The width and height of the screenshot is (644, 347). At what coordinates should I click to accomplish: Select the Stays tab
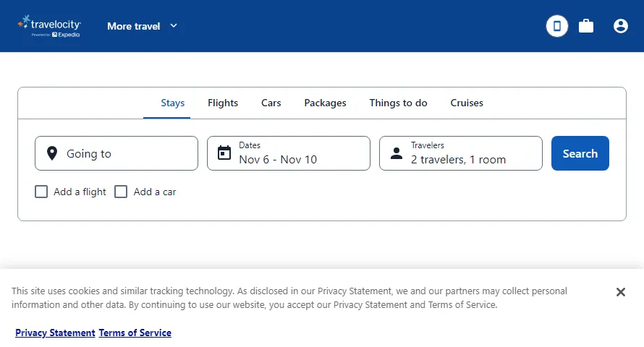(x=172, y=103)
